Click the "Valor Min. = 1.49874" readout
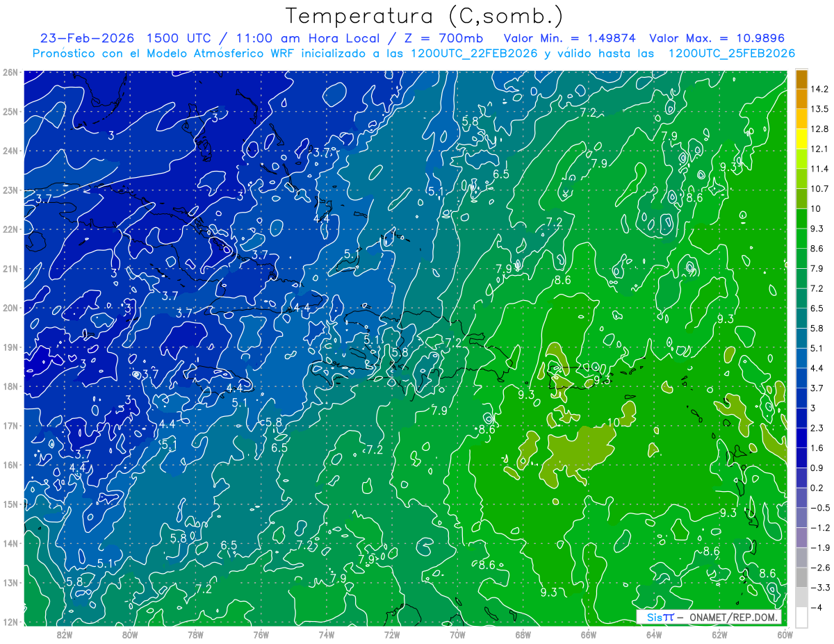 tap(569, 38)
